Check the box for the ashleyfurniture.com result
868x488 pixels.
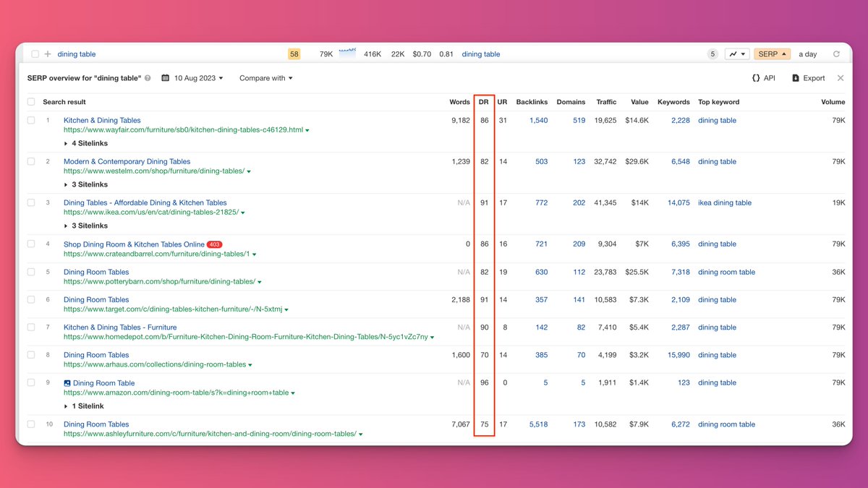pyautogui.click(x=31, y=424)
